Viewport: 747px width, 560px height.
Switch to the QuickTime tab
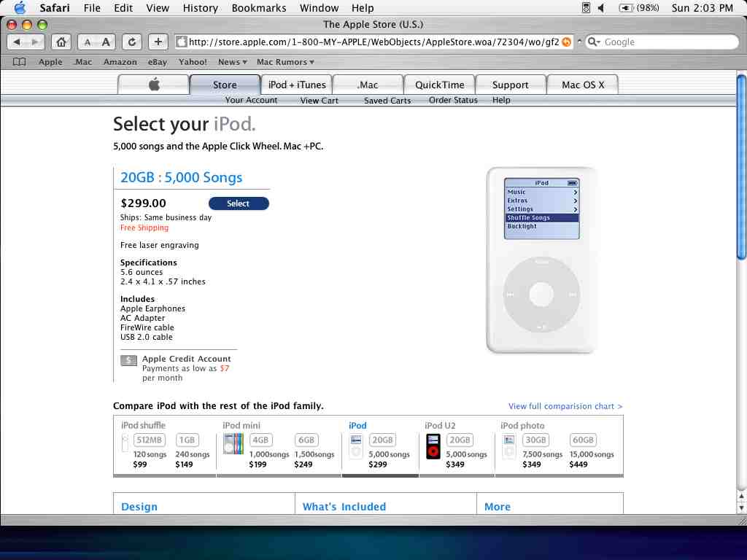point(439,85)
